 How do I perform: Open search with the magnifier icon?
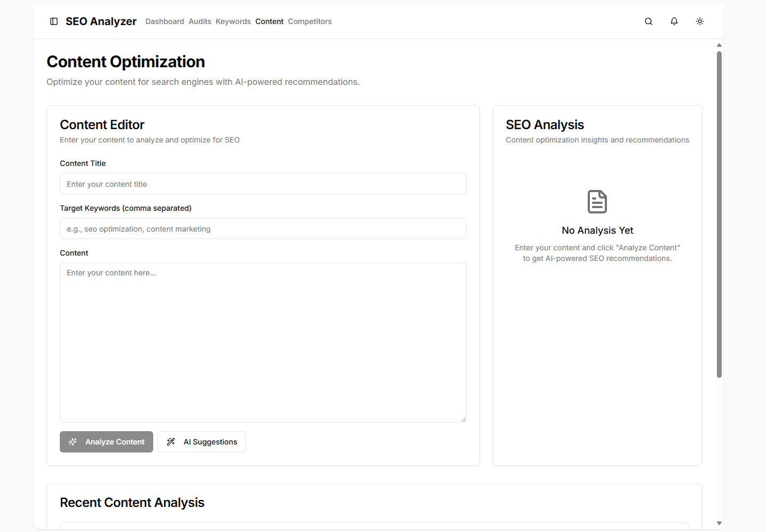[x=649, y=21]
